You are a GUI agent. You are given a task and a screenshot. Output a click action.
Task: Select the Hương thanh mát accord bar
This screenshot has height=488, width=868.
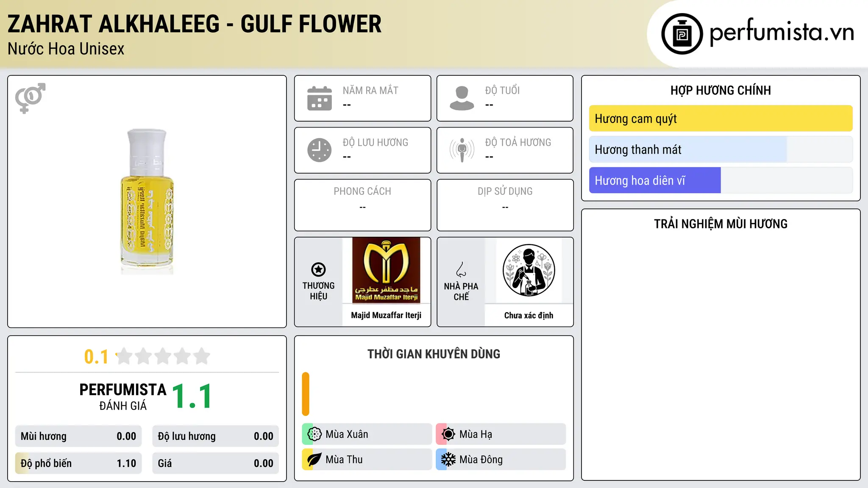click(x=721, y=150)
